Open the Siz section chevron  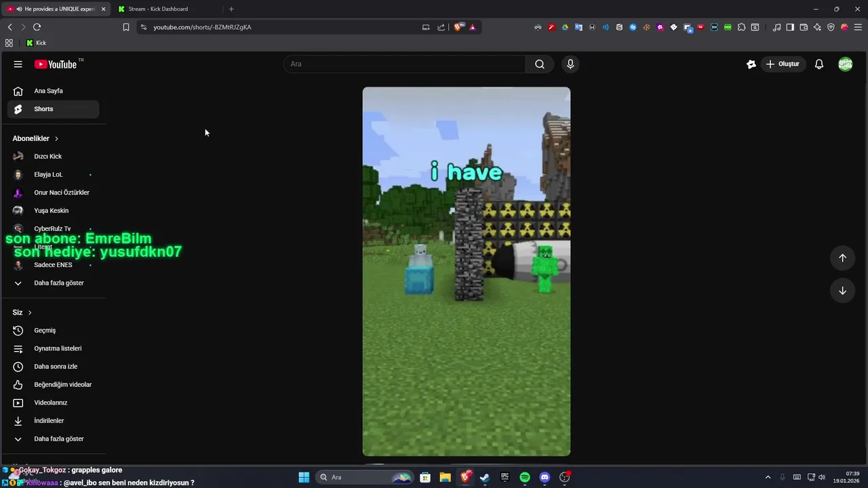tap(30, 312)
